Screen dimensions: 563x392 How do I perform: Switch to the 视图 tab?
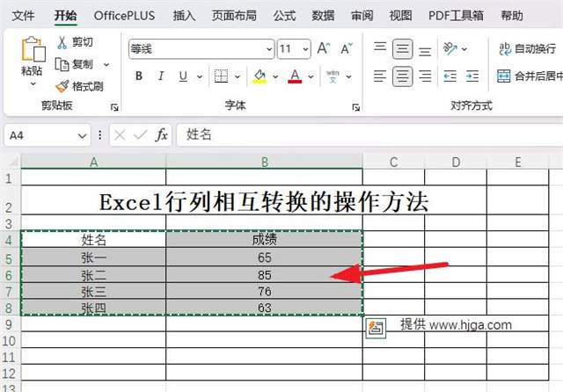[x=401, y=16]
